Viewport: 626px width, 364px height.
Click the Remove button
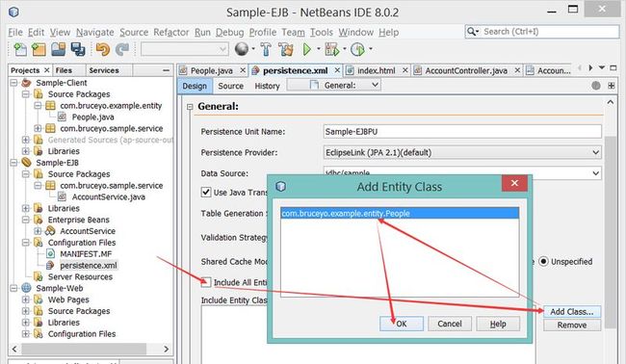pyautogui.click(x=572, y=325)
